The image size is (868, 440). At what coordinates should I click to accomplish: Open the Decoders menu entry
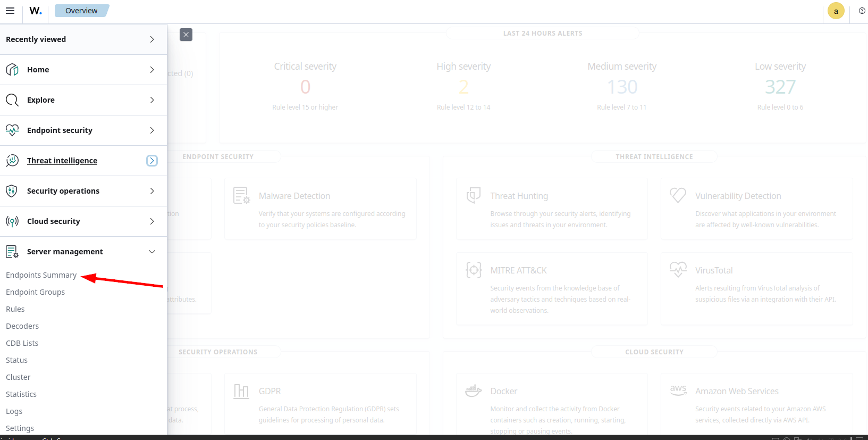22,326
